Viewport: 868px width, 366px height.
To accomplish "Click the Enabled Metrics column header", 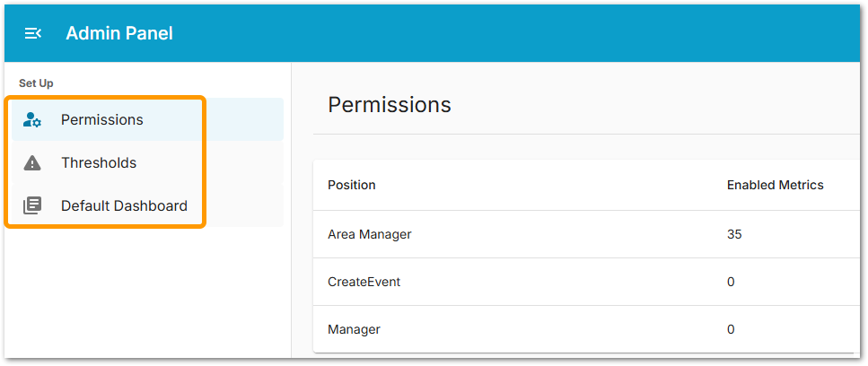I will coord(775,186).
